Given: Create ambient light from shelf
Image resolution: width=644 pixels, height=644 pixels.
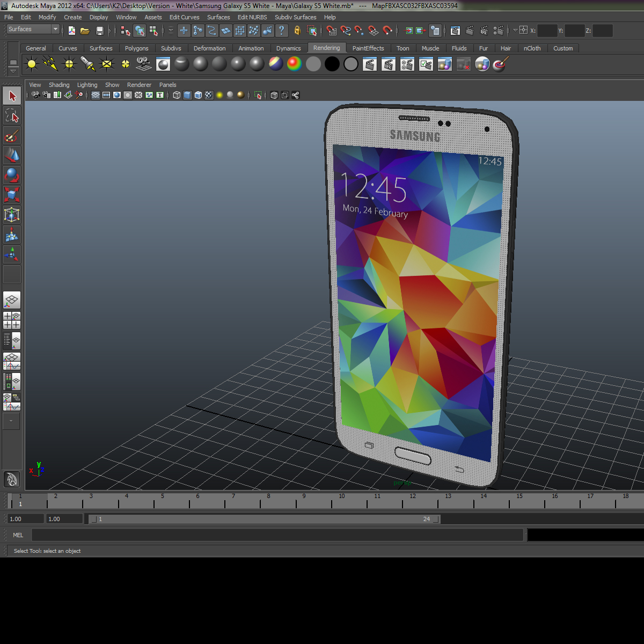Looking at the screenshot, I should pyautogui.click(x=32, y=64).
